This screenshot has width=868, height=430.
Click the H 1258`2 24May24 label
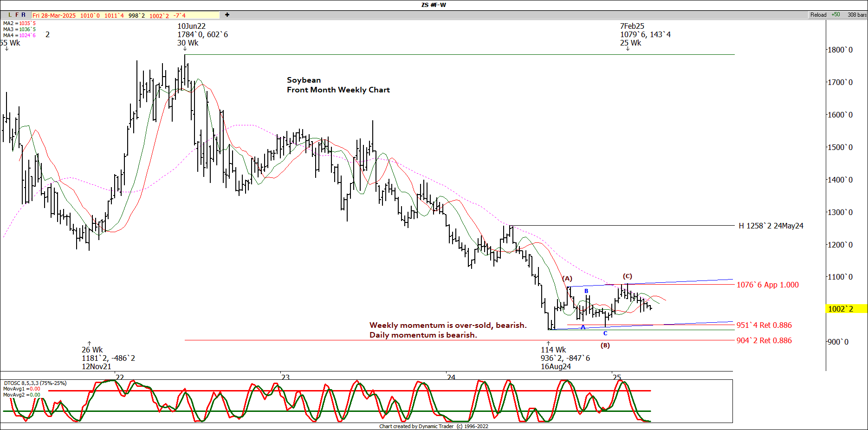pyautogui.click(x=771, y=226)
